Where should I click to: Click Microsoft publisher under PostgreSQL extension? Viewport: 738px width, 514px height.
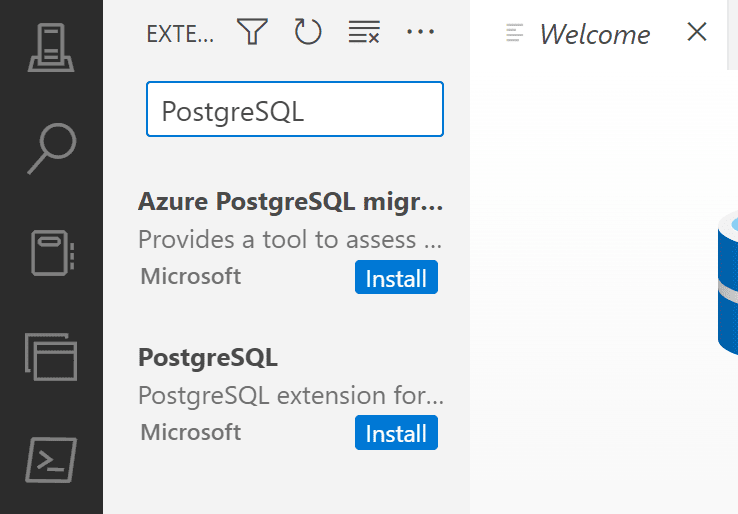(x=191, y=432)
